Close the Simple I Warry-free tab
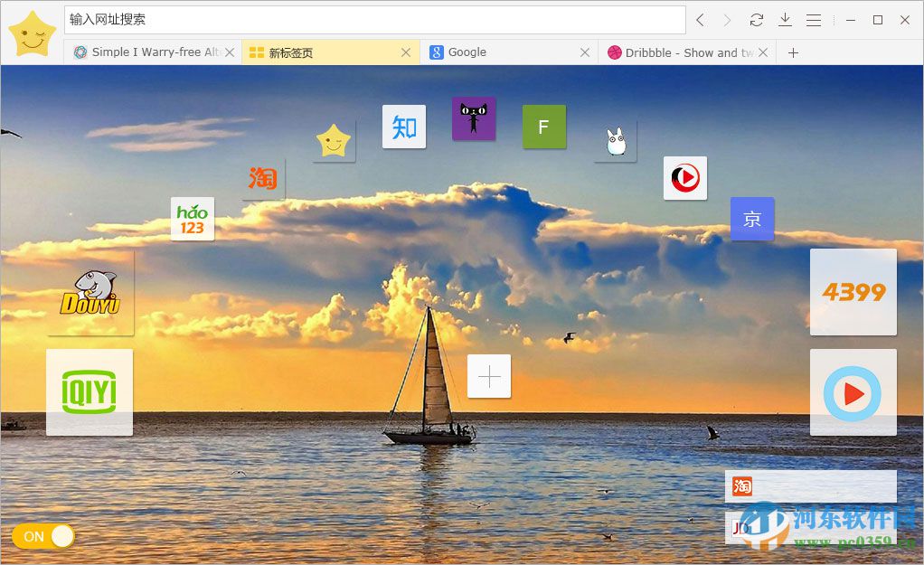Screen dimensions: 924x565 (x=230, y=52)
